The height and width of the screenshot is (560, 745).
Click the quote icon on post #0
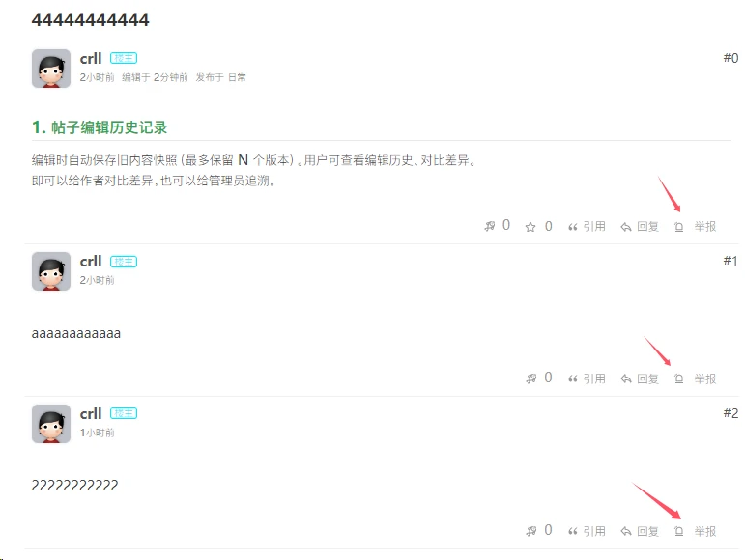[x=573, y=227]
